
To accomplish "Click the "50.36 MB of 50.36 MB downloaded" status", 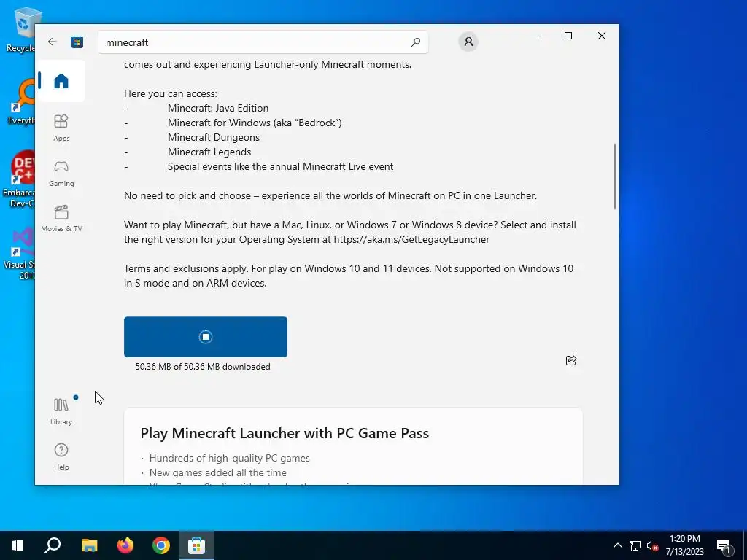I will coord(203,367).
